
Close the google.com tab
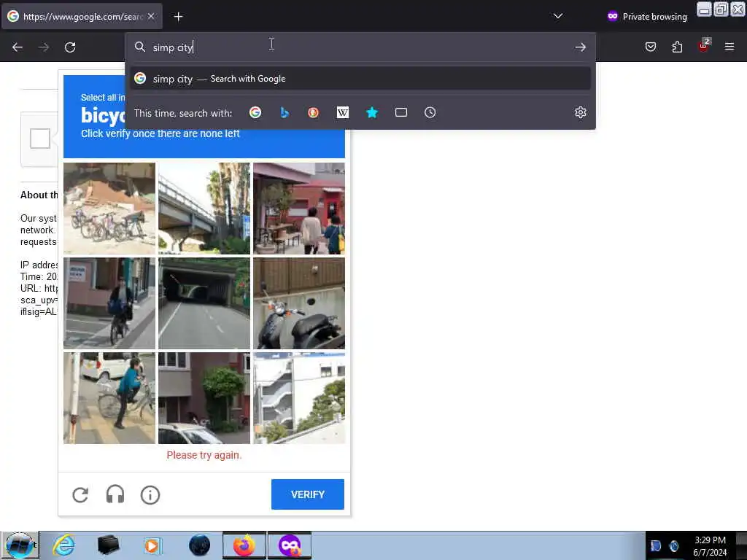(151, 16)
